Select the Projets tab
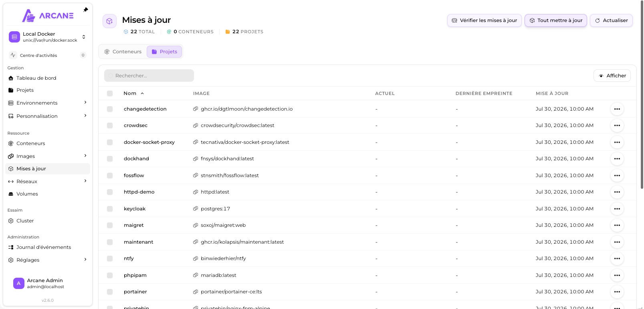The width and height of the screenshot is (644, 309). point(164,52)
